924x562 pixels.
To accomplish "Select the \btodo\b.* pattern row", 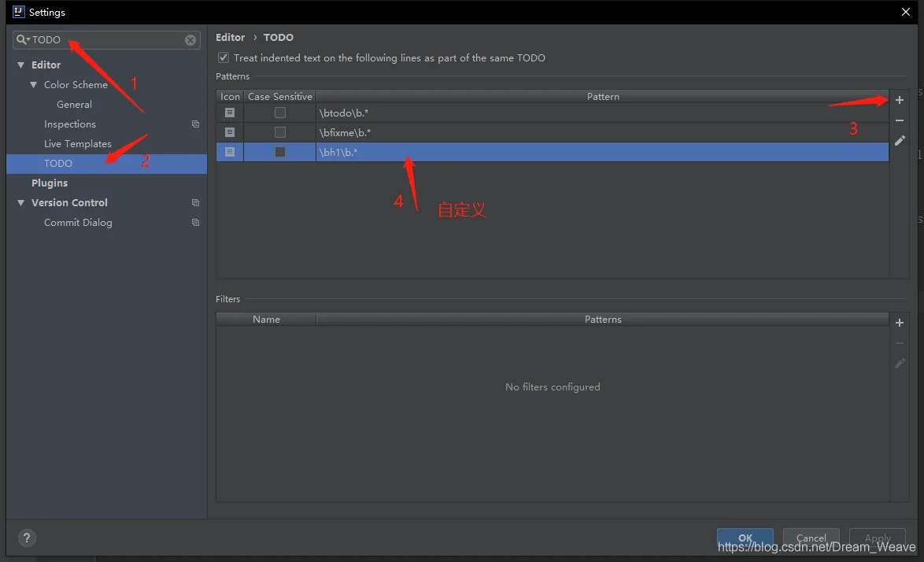I will (553, 113).
